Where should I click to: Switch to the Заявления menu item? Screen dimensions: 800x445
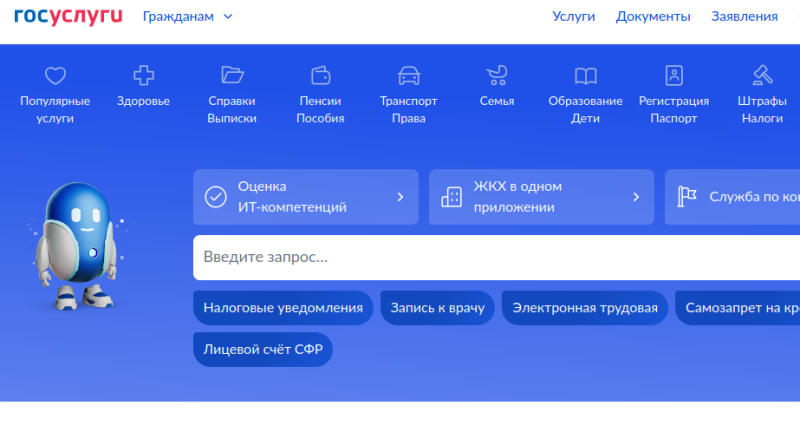point(744,16)
